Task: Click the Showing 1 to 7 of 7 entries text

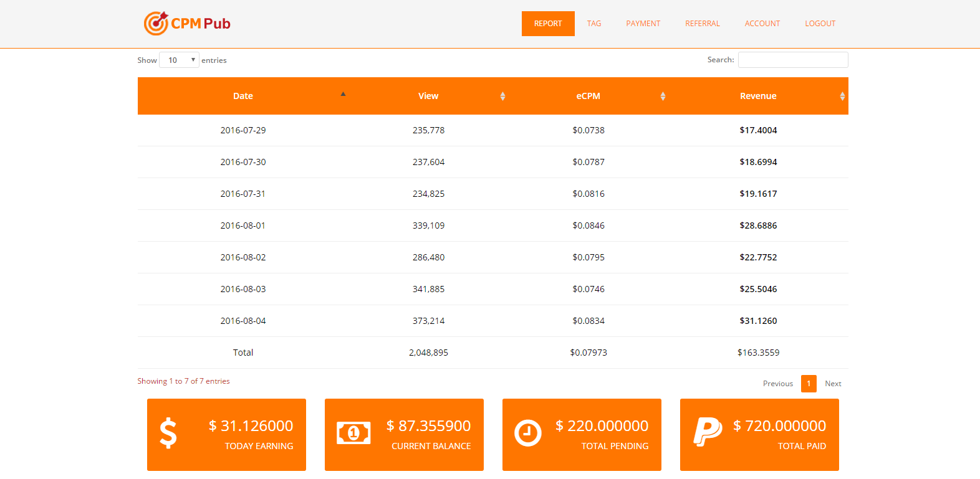Action: click(x=183, y=381)
